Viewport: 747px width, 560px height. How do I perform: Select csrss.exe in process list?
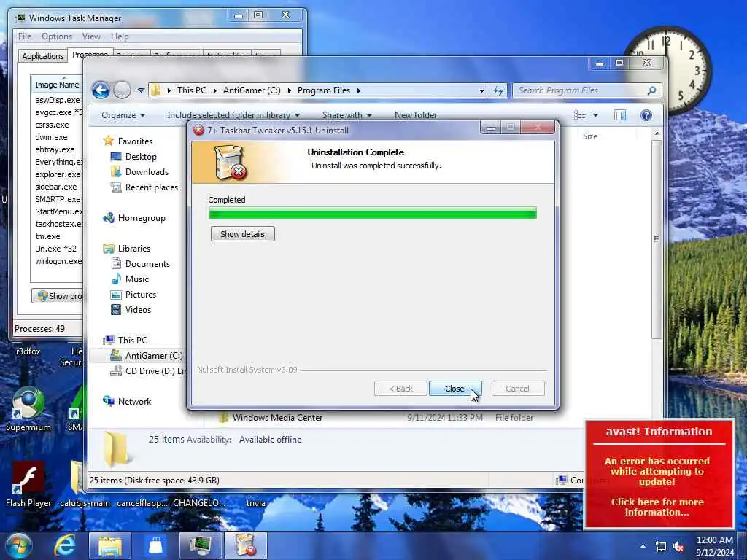click(52, 125)
